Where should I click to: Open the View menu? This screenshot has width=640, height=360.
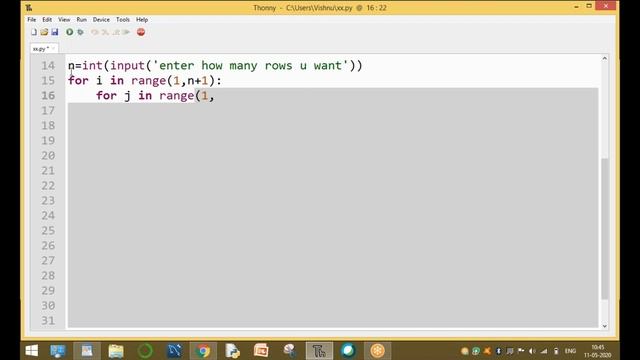coord(64,20)
